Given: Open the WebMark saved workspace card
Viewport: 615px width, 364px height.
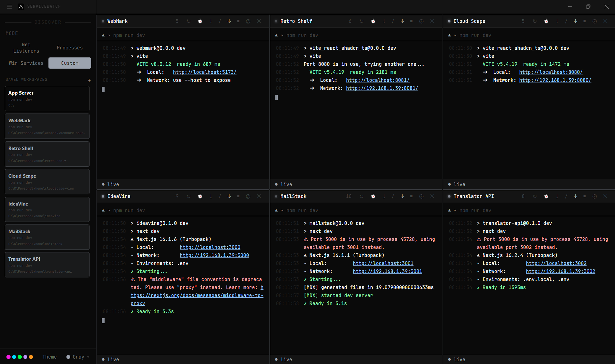Looking at the screenshot, I should 47,126.
